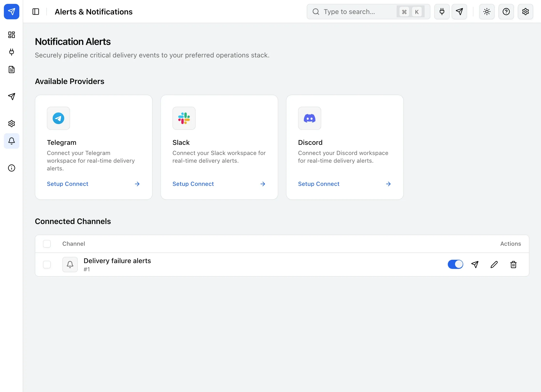The width and height of the screenshot is (541, 392).
Task: Click the Discord card title
Action: (x=310, y=142)
